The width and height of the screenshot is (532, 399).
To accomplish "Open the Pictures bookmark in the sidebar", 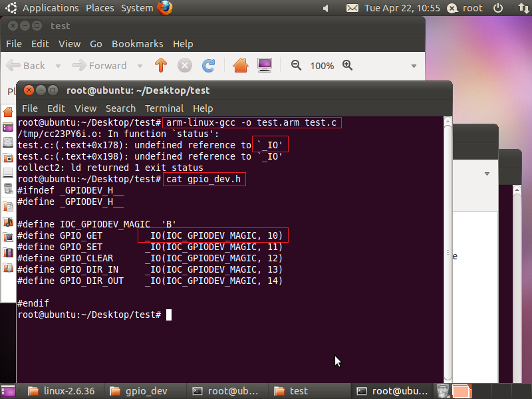I will coord(8,237).
